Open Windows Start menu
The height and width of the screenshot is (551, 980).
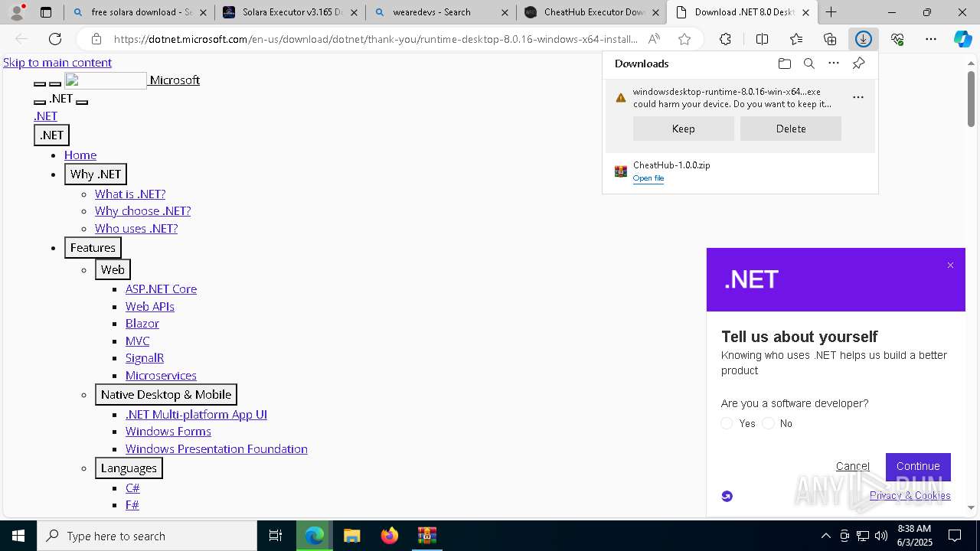(x=18, y=536)
